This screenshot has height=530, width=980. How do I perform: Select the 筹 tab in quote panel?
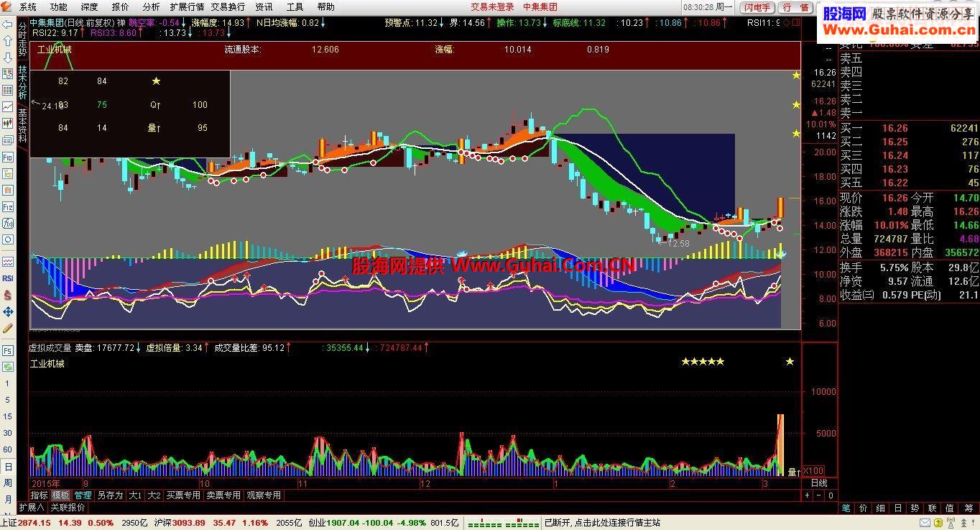(967, 508)
